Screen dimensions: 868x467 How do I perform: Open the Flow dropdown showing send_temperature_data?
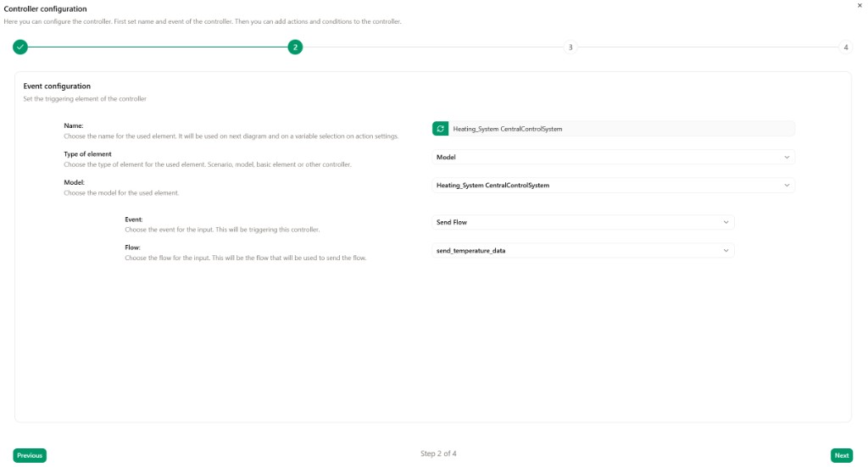click(x=583, y=251)
